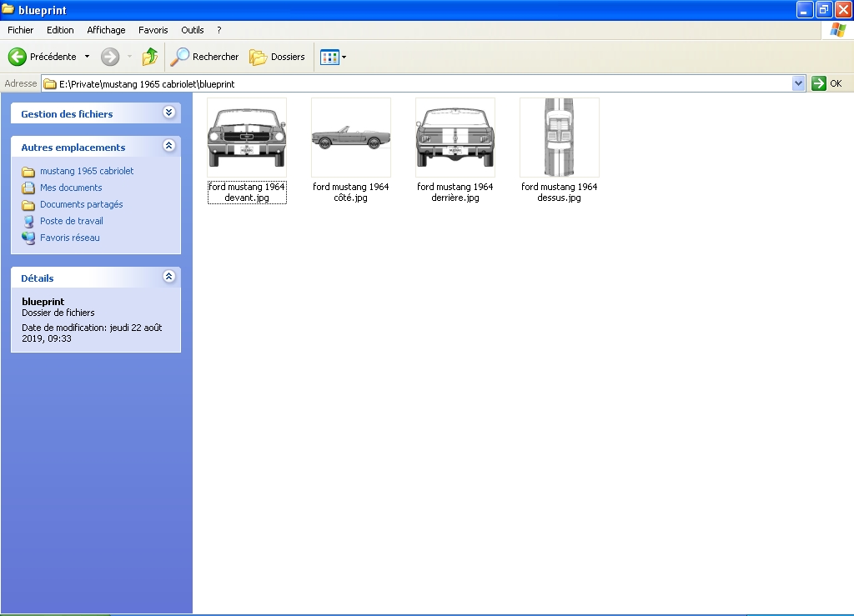854x616 pixels.
Task: Click the Affichage views icon in toolbar
Action: (329, 58)
